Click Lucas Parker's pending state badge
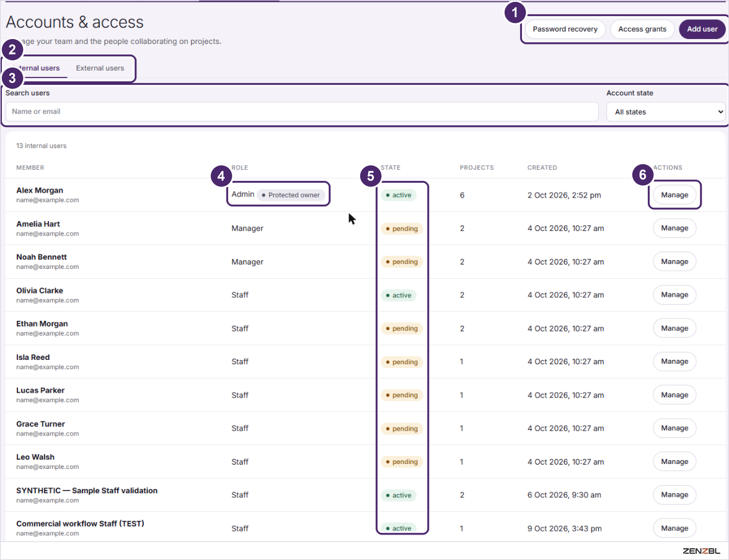The height and width of the screenshot is (560, 729). pyautogui.click(x=402, y=395)
